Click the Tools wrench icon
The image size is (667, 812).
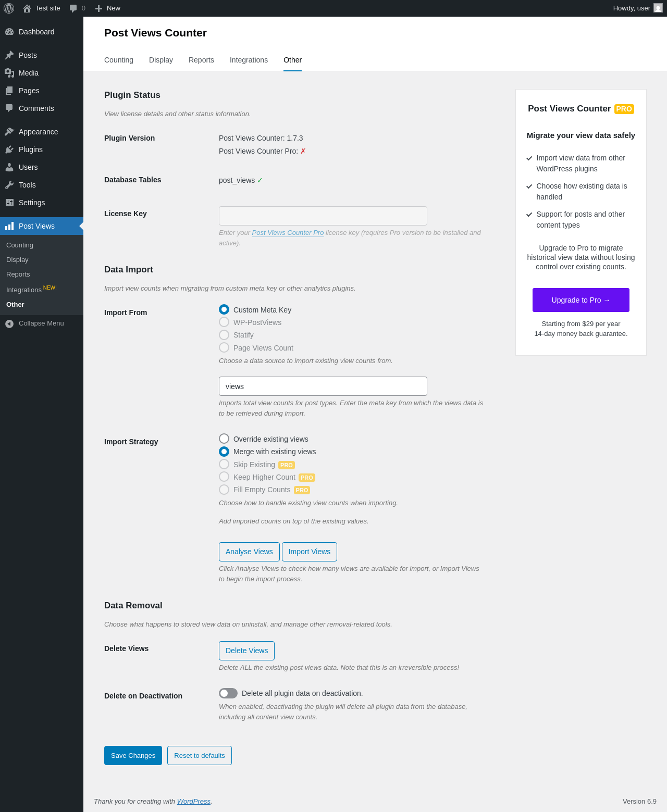[9, 185]
